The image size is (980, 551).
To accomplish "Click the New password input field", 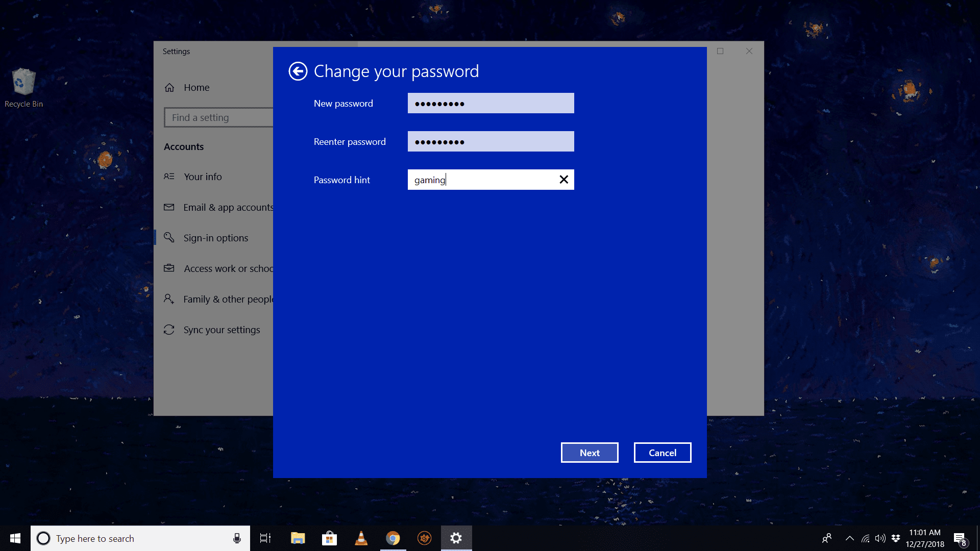I will 491,103.
